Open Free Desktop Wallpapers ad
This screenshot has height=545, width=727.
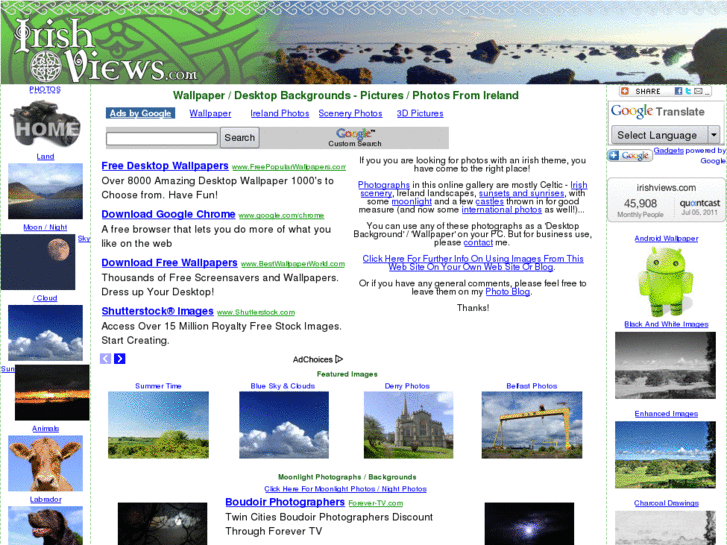pyautogui.click(x=165, y=166)
